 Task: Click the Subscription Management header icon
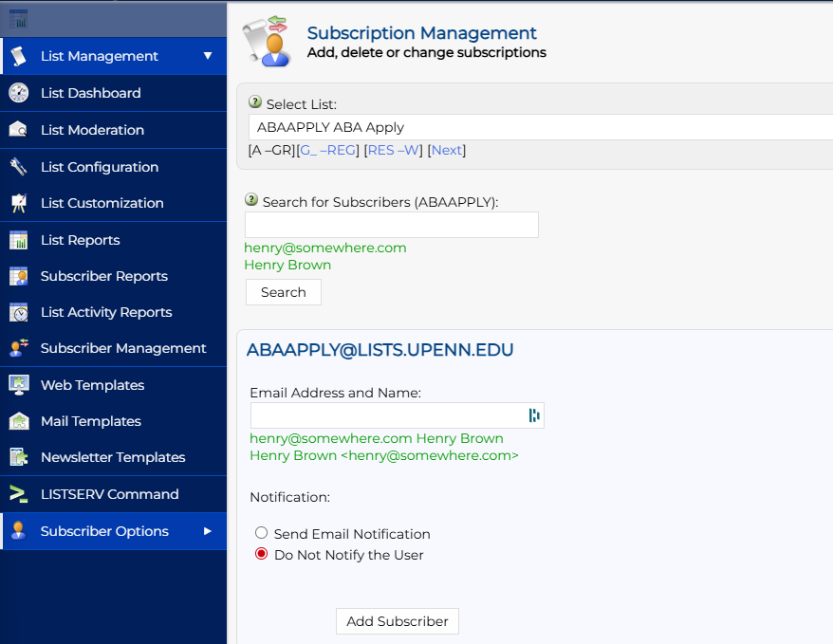[267, 42]
